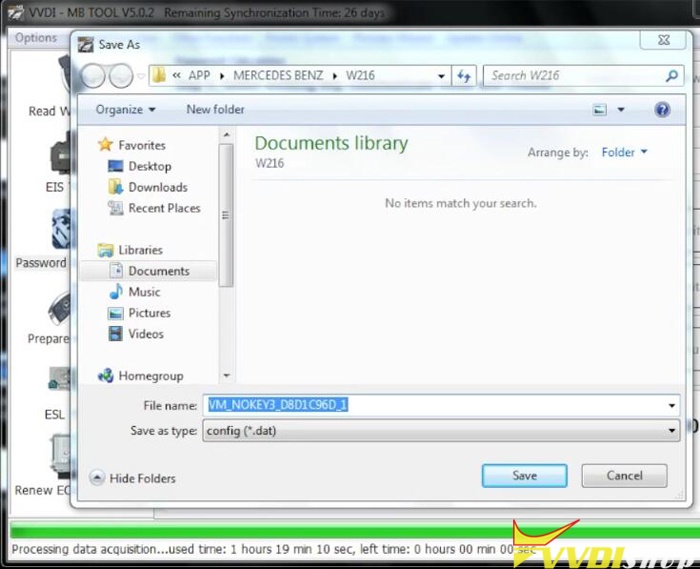
Task: Click the W216 breadcrumb segment
Action: [x=360, y=75]
